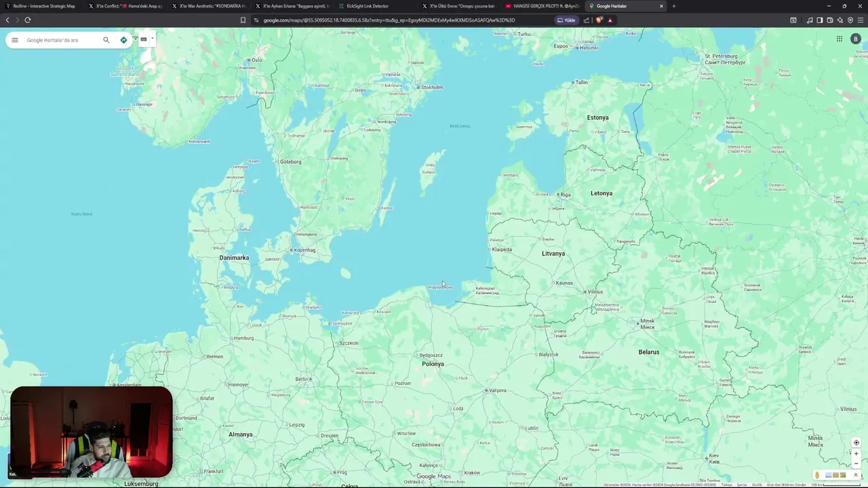Click Polonya country label
Screen dimensions: 868x488
point(433,364)
